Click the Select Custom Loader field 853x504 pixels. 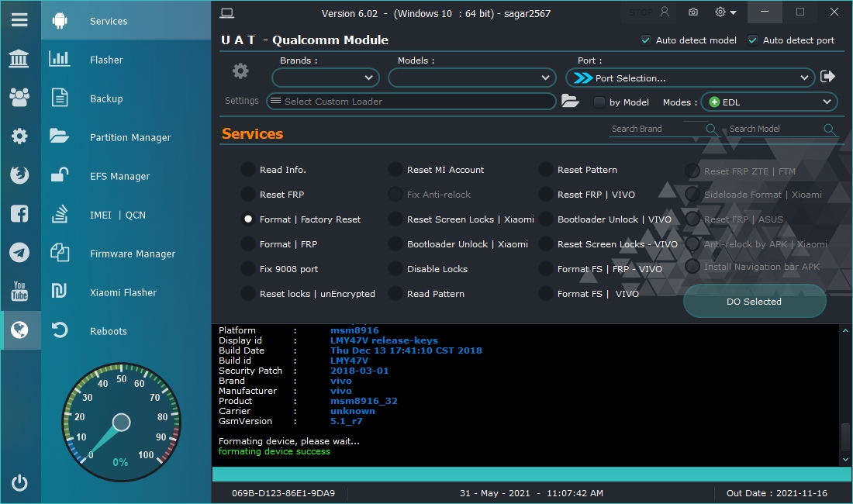point(411,101)
